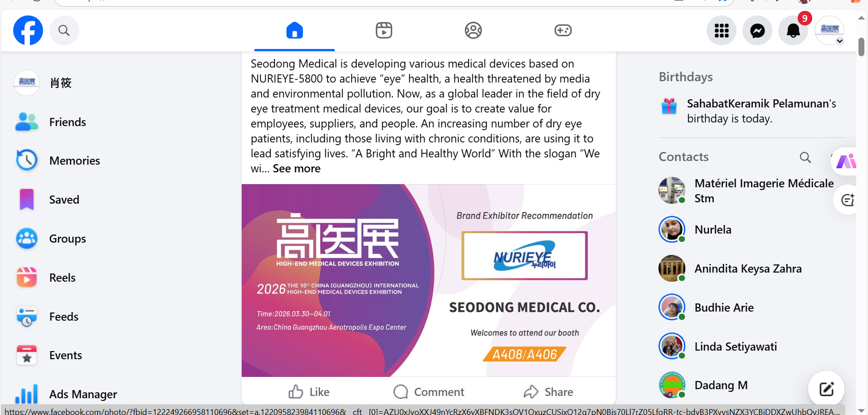Comment on the exhibition post
The image size is (868, 415).
[429, 392]
